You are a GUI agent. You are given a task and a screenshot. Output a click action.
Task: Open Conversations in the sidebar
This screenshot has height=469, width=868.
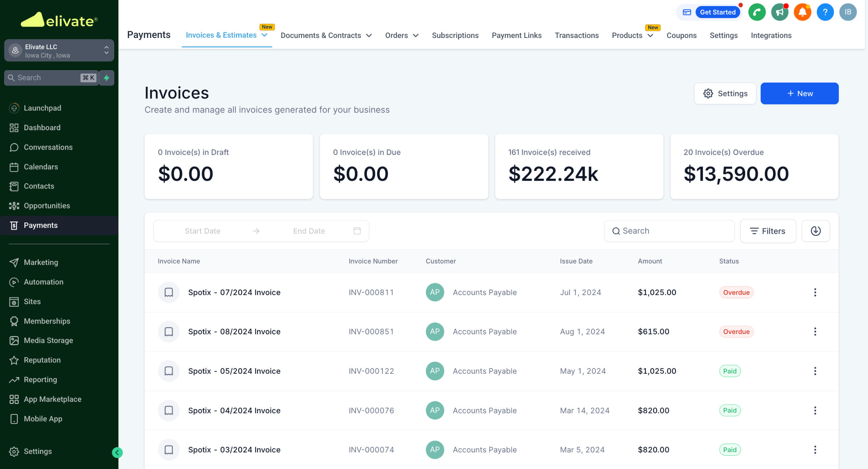(48, 147)
